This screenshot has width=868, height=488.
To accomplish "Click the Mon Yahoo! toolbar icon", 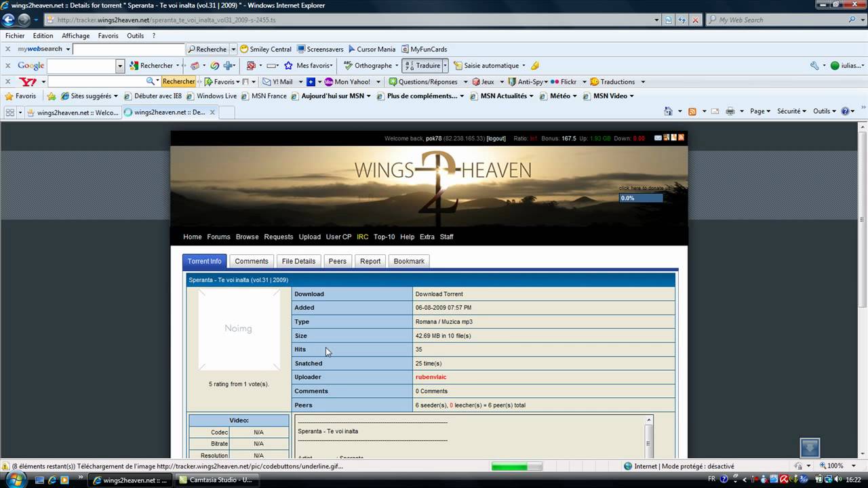I will [x=329, y=81].
